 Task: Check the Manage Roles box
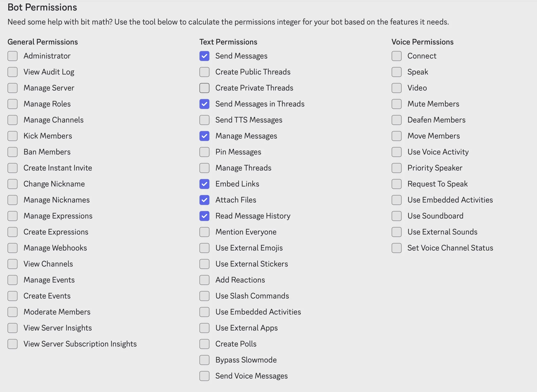coord(13,104)
